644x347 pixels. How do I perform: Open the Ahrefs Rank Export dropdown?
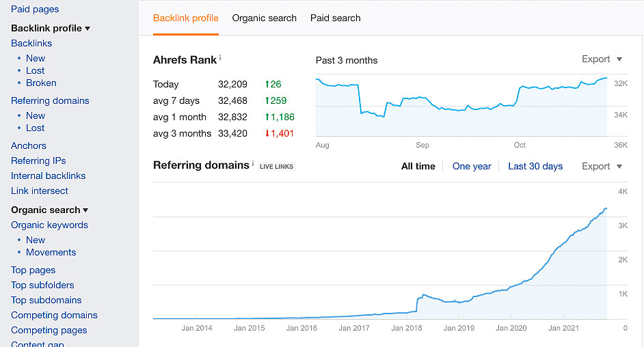point(602,59)
